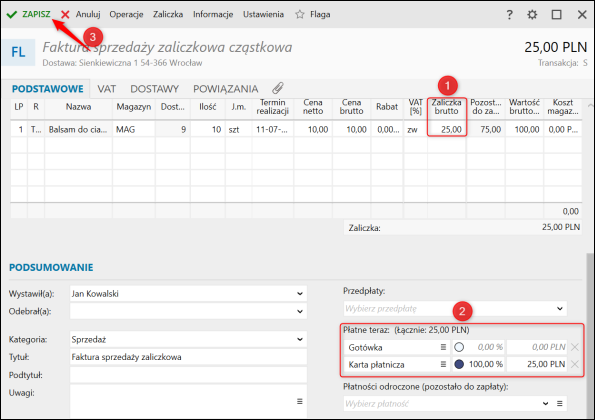Remove Gotówka payment row with X icon

pos(575,347)
